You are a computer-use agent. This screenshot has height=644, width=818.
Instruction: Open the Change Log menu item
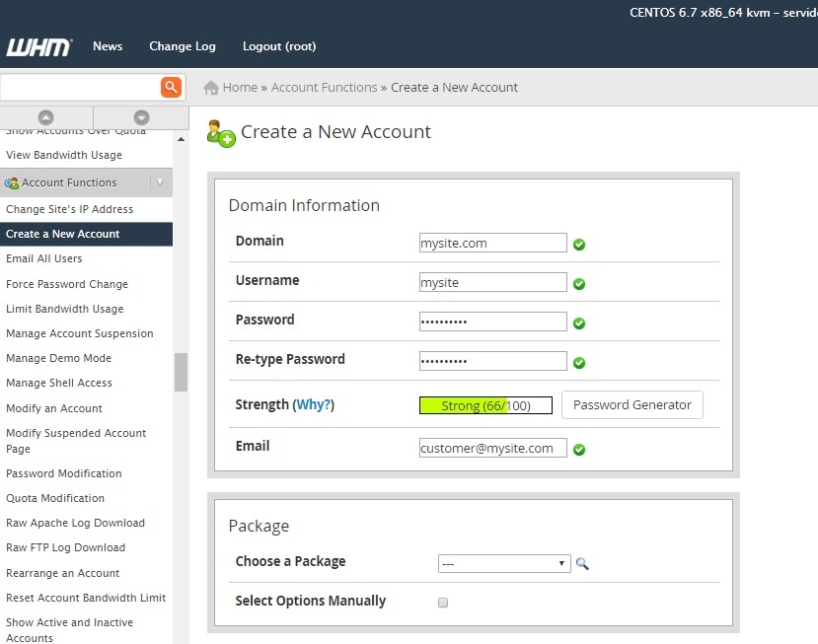182,46
